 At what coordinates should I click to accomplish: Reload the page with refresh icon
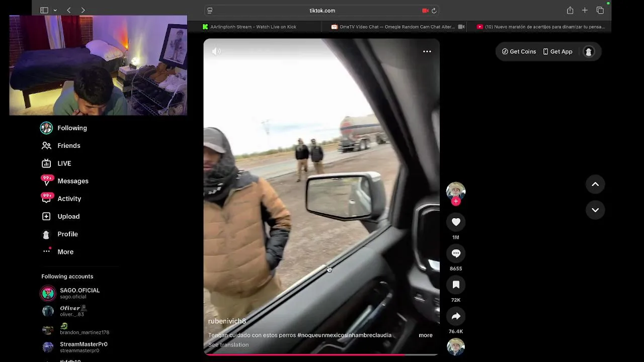pyautogui.click(x=434, y=11)
